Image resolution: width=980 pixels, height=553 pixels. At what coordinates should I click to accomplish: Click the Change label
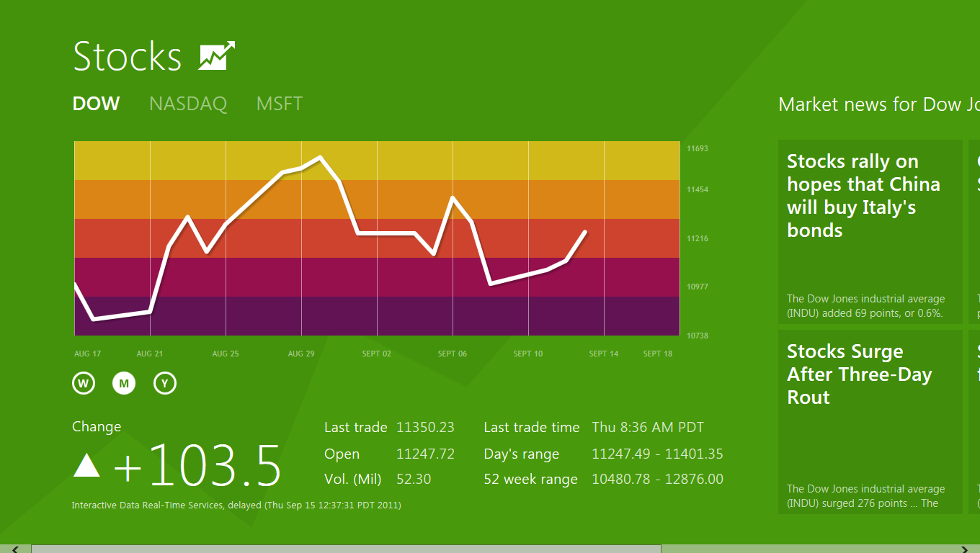[97, 426]
